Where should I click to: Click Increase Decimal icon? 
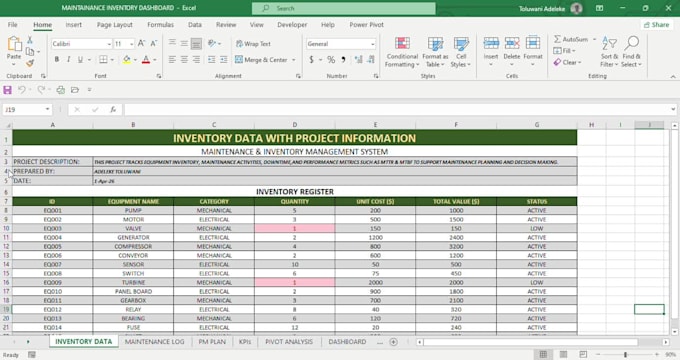tap(358, 60)
